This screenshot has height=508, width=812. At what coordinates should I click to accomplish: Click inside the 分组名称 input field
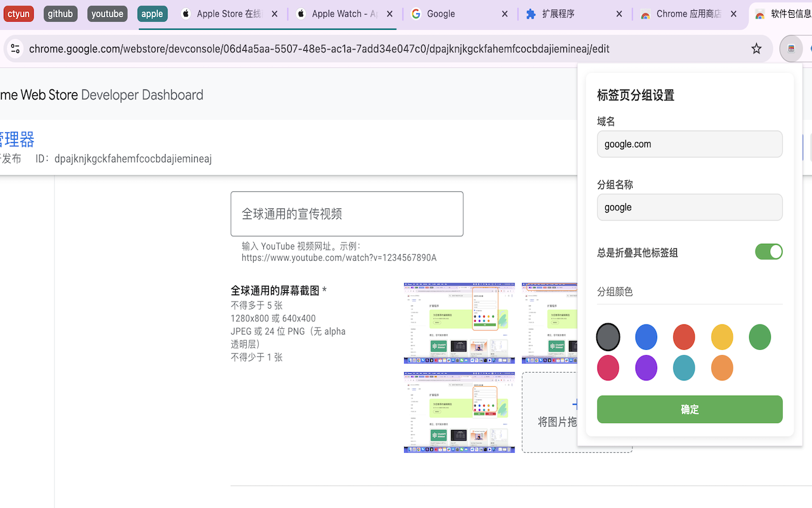point(690,207)
